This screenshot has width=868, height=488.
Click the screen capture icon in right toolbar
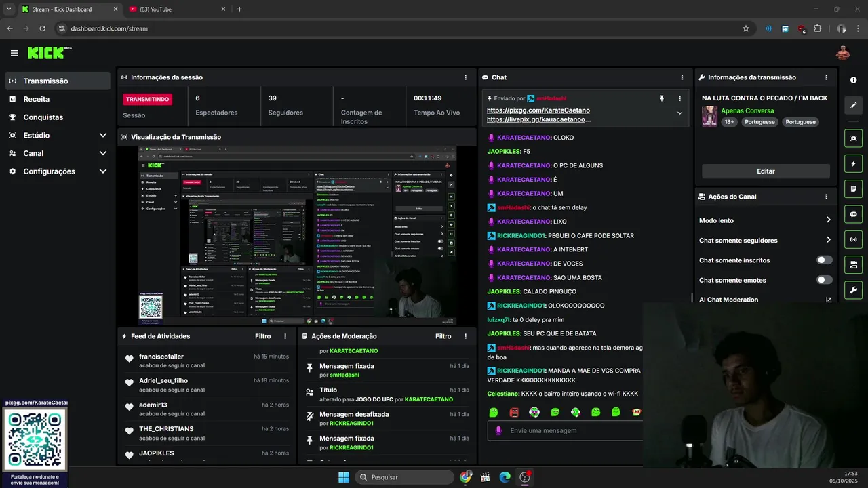(853, 138)
